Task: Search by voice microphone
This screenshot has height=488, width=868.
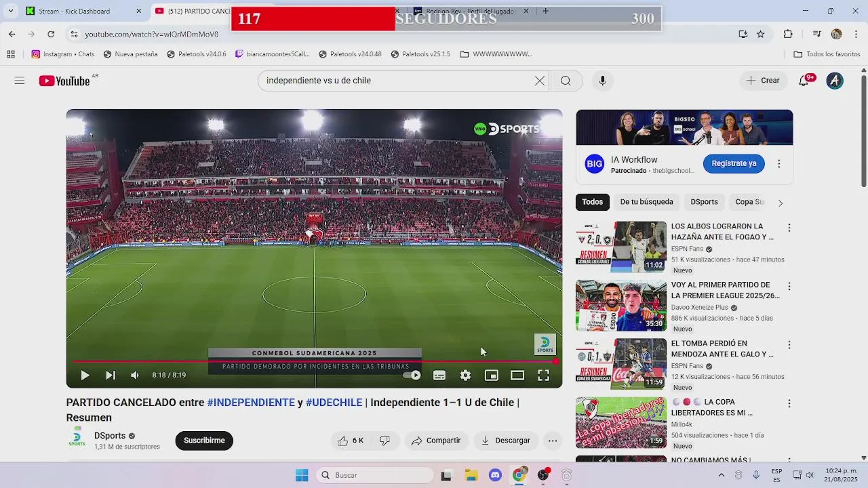Action: pyautogui.click(x=602, y=81)
